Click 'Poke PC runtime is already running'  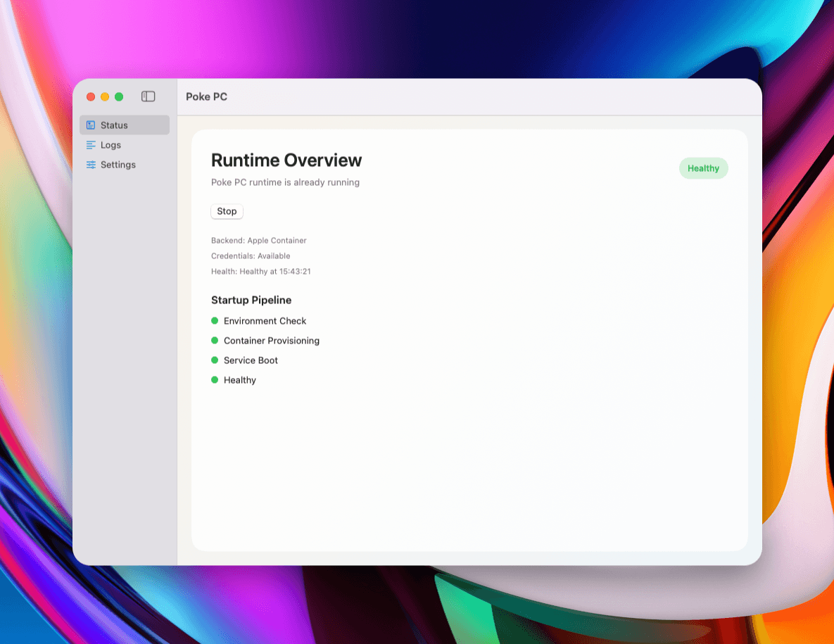pos(285,182)
